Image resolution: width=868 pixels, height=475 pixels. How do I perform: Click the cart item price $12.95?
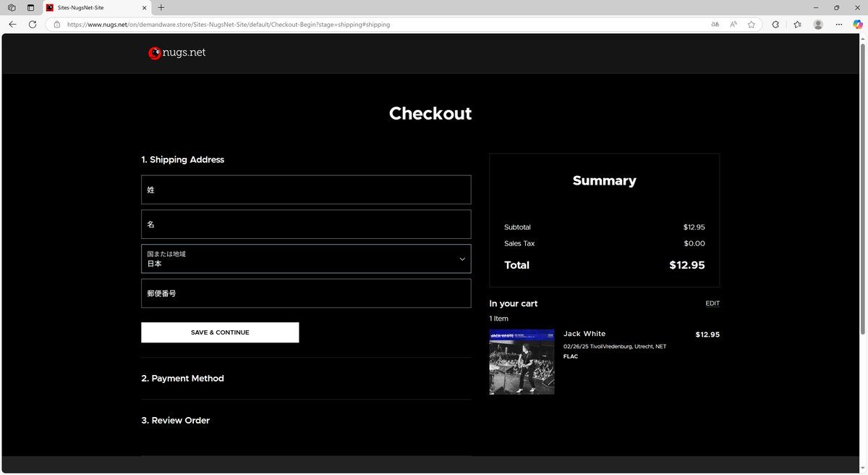click(x=707, y=335)
